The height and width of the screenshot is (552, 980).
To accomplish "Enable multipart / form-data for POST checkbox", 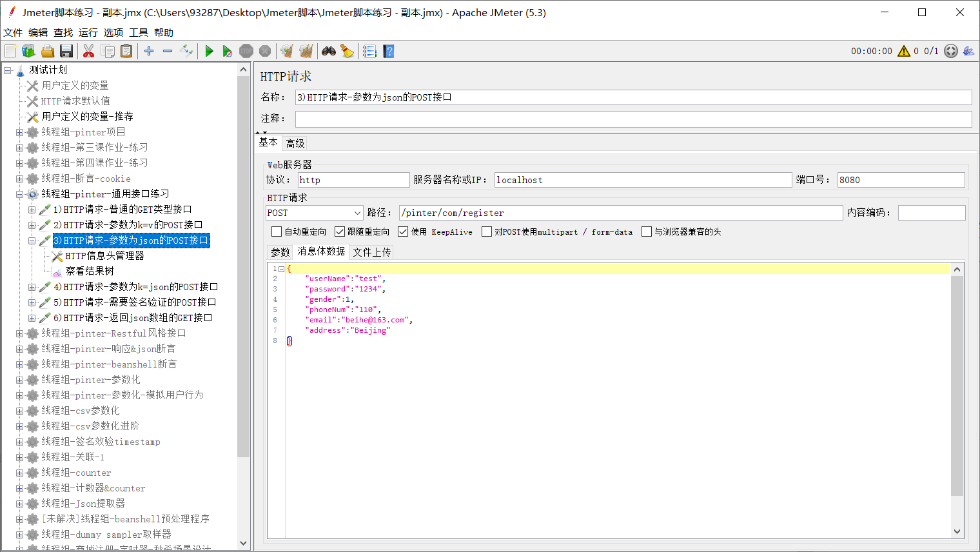I will point(487,232).
